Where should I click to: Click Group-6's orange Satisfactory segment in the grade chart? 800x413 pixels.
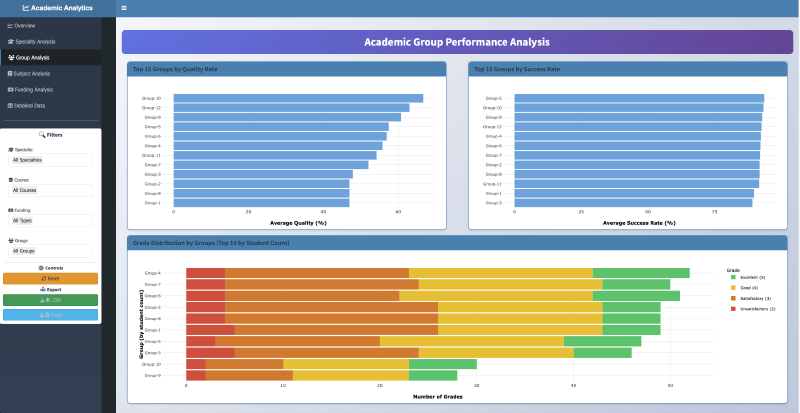(x=312, y=296)
